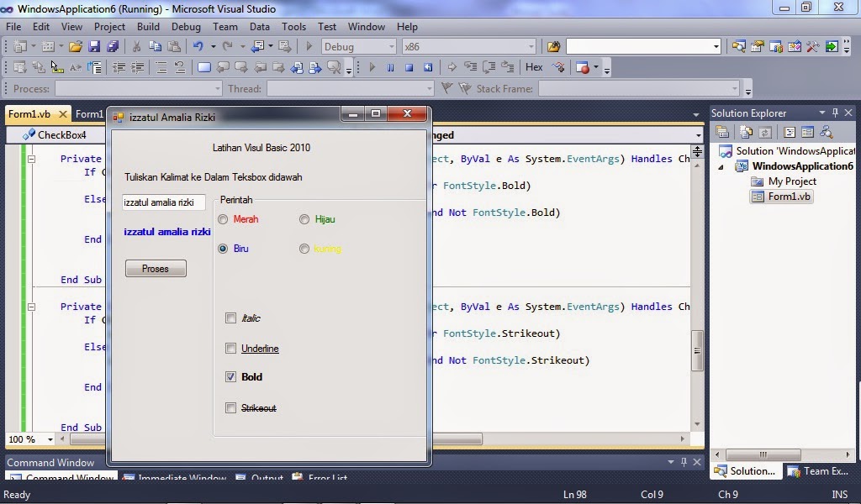Click the Proses button
Image resolution: width=861 pixels, height=504 pixels.
pos(156,268)
